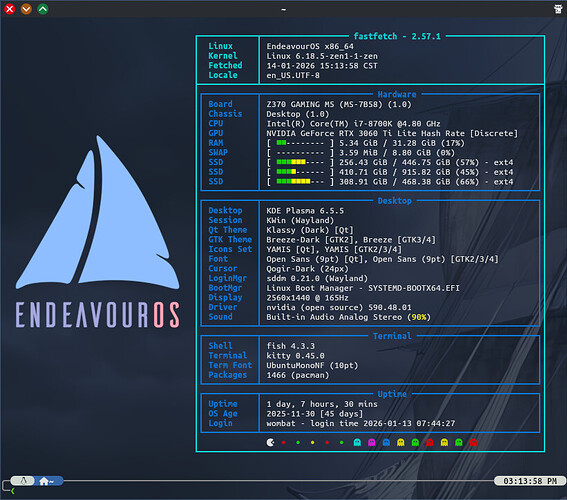Click the yellow ghost beside the blue ghost
The image size is (567, 500).
(401, 442)
